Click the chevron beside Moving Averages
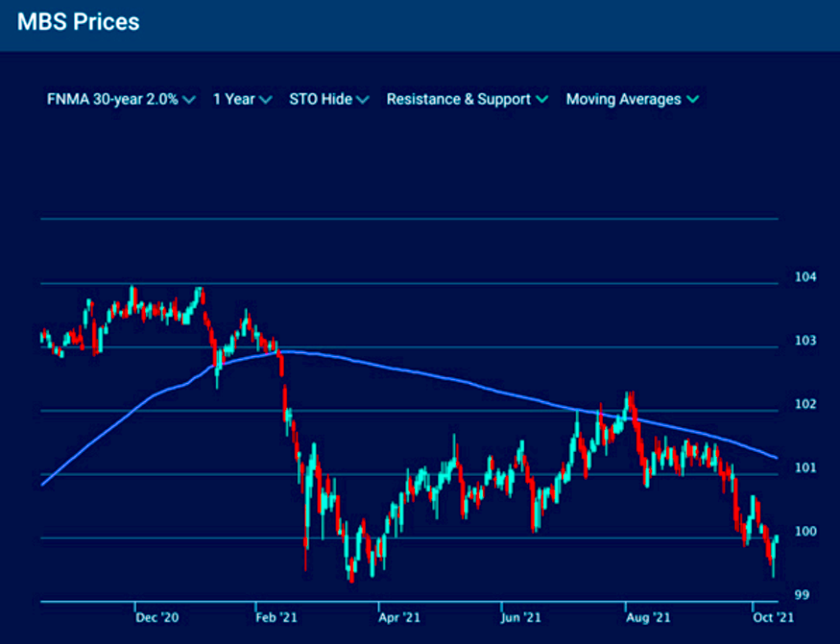Screen dimensions: 840x644 coord(692,100)
